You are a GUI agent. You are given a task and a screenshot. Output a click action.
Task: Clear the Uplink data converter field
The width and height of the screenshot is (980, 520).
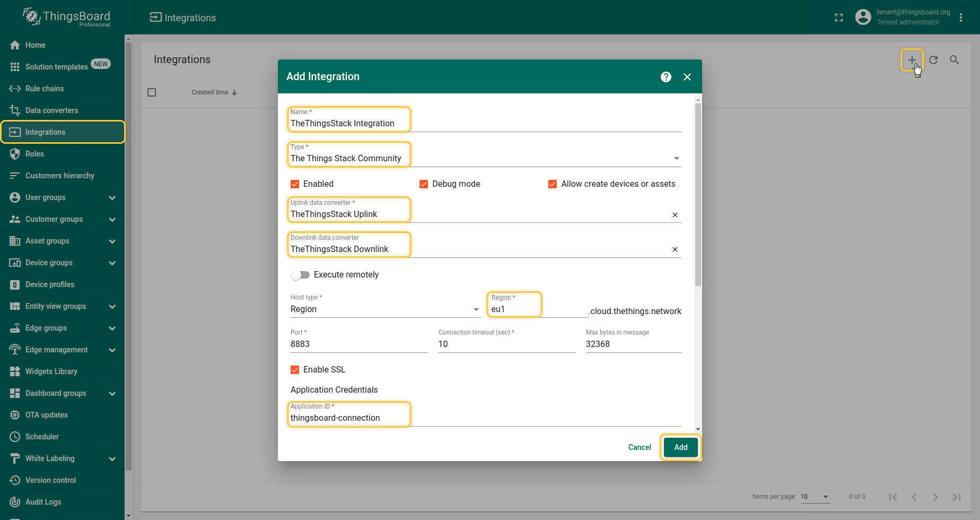tap(675, 215)
